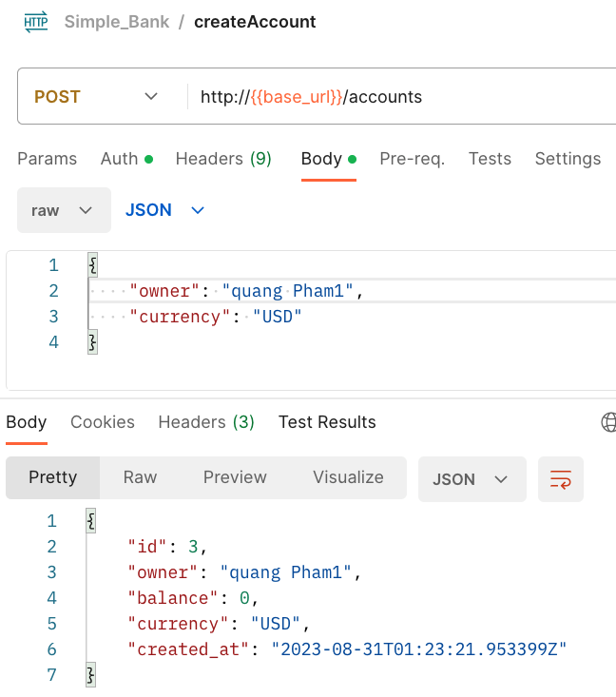Image resolution: width=616 pixels, height=697 pixels.
Task: Switch to the Pre-req. tab
Action: pyautogui.click(x=412, y=159)
